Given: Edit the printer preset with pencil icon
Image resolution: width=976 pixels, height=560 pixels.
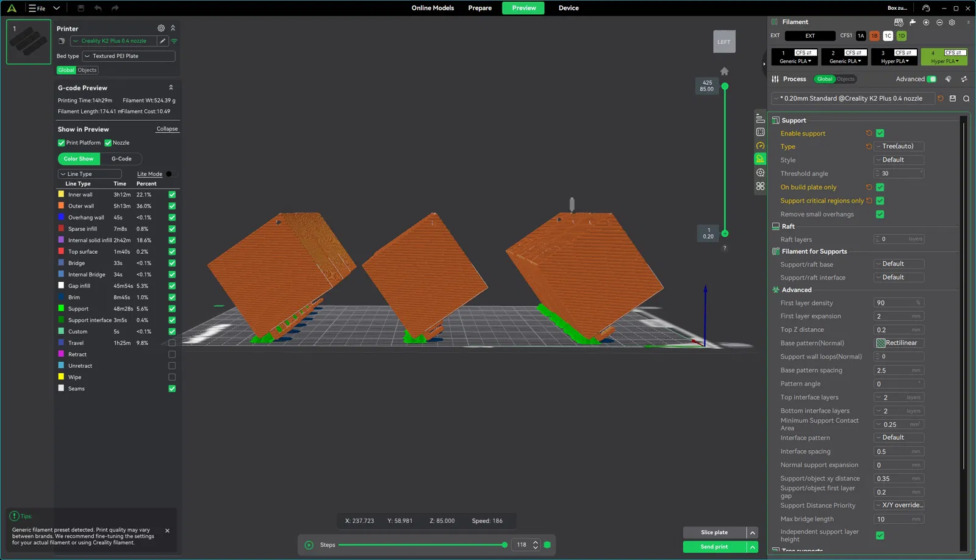Looking at the screenshot, I should [x=162, y=41].
